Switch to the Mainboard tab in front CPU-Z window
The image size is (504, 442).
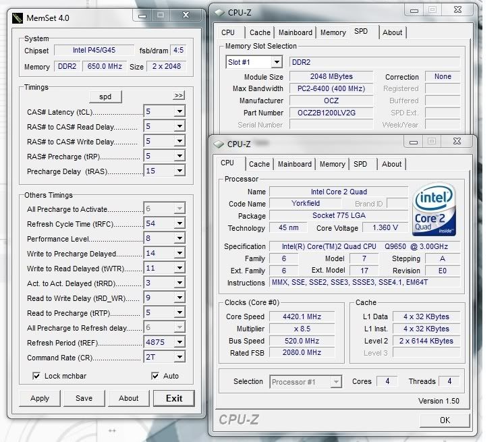[x=295, y=164]
